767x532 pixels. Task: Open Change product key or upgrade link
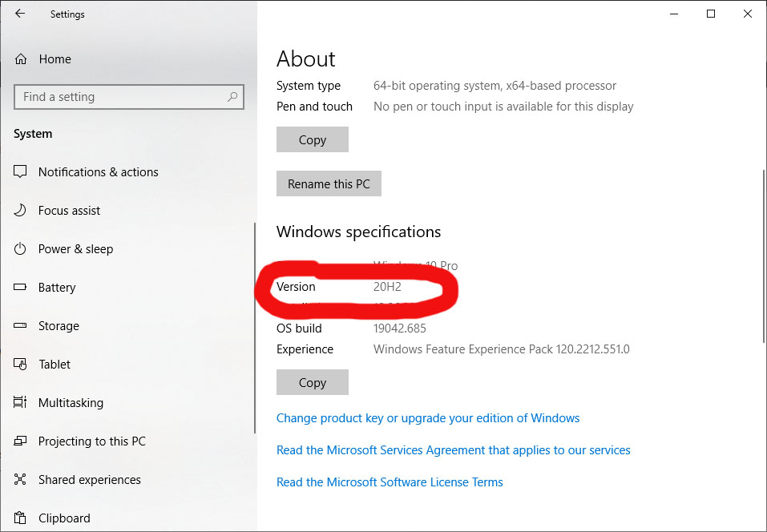tap(428, 418)
